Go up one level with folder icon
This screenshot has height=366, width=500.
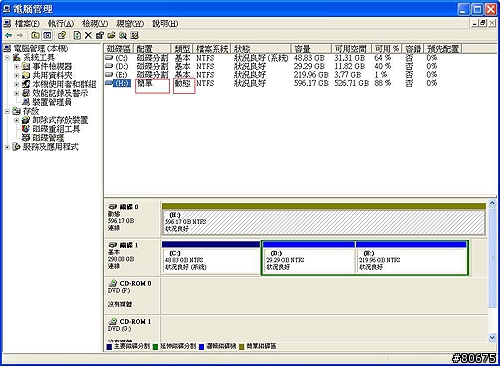(x=35, y=35)
